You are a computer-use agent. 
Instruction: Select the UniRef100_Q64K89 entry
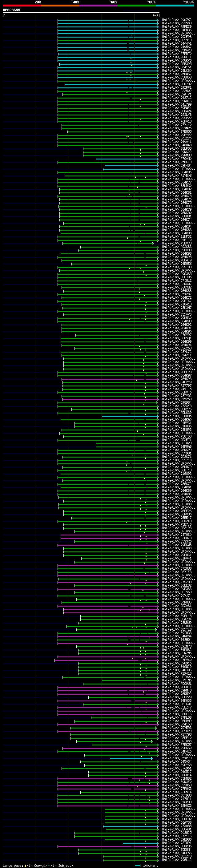pos(177,491)
